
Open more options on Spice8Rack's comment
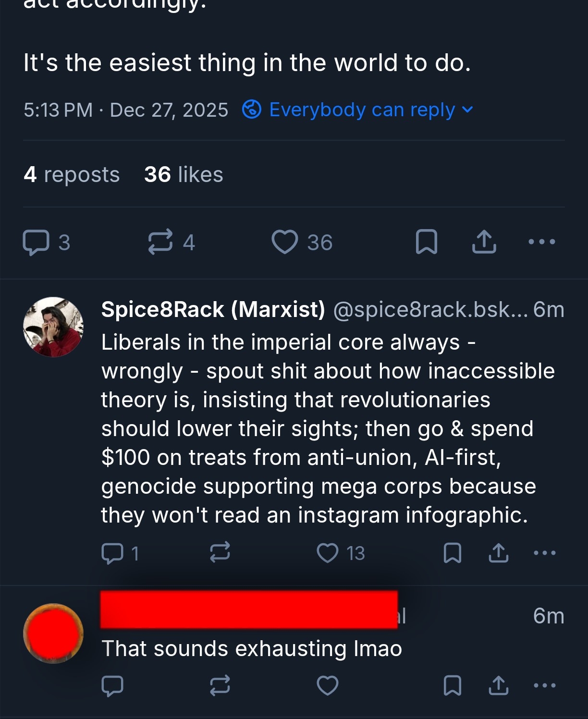tap(545, 553)
